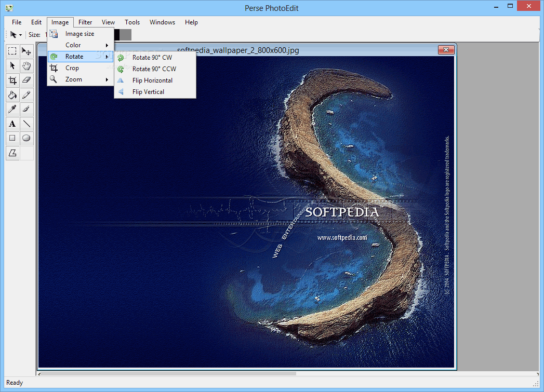Screen dimensions: 544x392
Task: Click the Flip Horizontal triangle icon
Action: [121, 80]
